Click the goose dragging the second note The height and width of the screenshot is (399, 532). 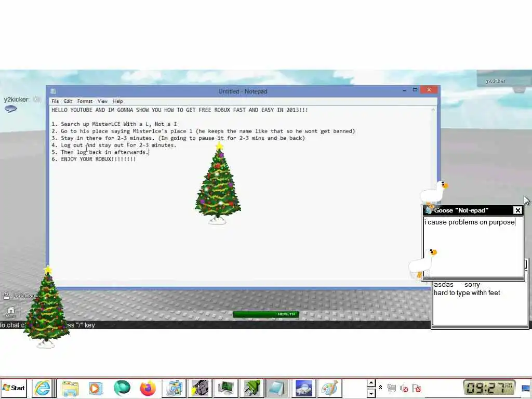pos(422,263)
